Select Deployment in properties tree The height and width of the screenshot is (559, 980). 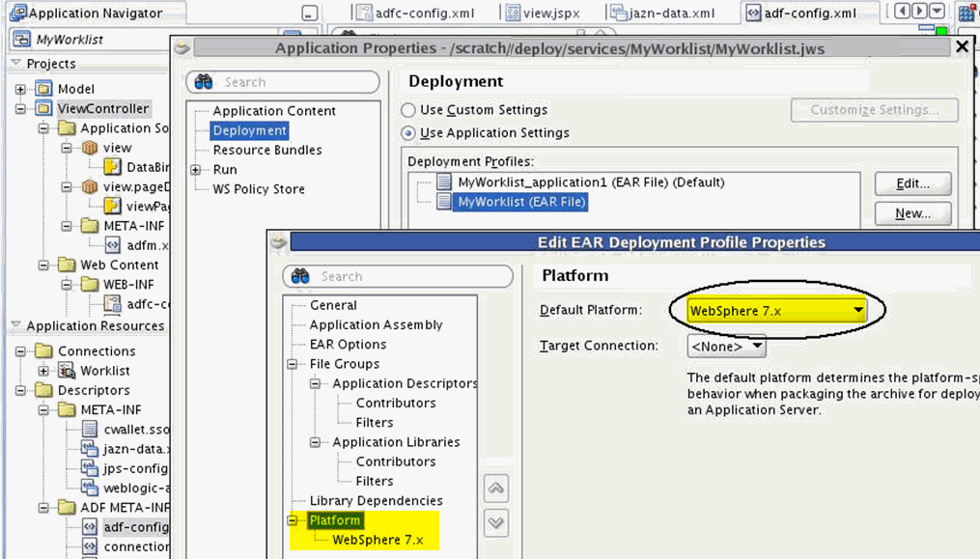point(249,130)
